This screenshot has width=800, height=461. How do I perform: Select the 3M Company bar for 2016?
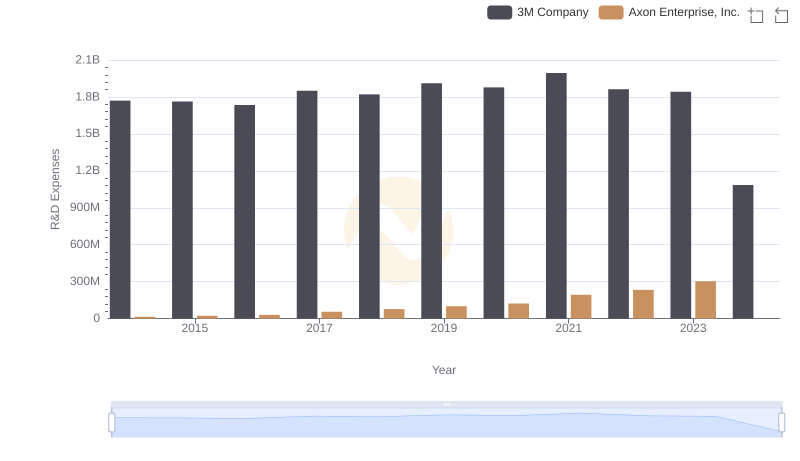[244, 212]
